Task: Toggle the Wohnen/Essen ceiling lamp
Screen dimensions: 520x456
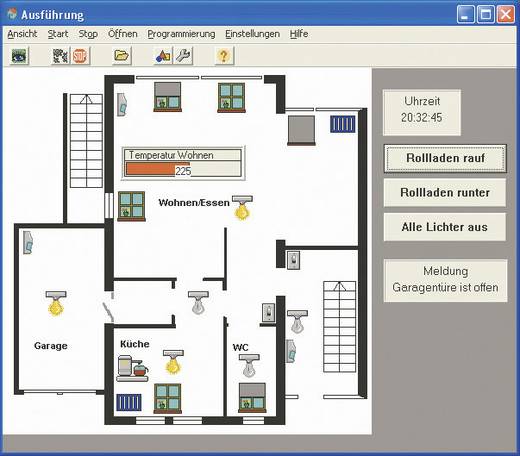Action: (242, 208)
